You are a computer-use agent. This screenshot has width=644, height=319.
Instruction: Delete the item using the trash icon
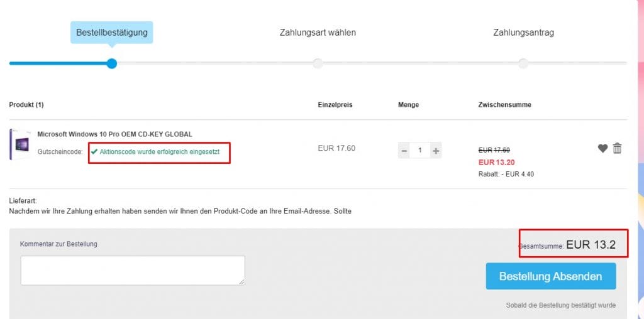(x=617, y=148)
